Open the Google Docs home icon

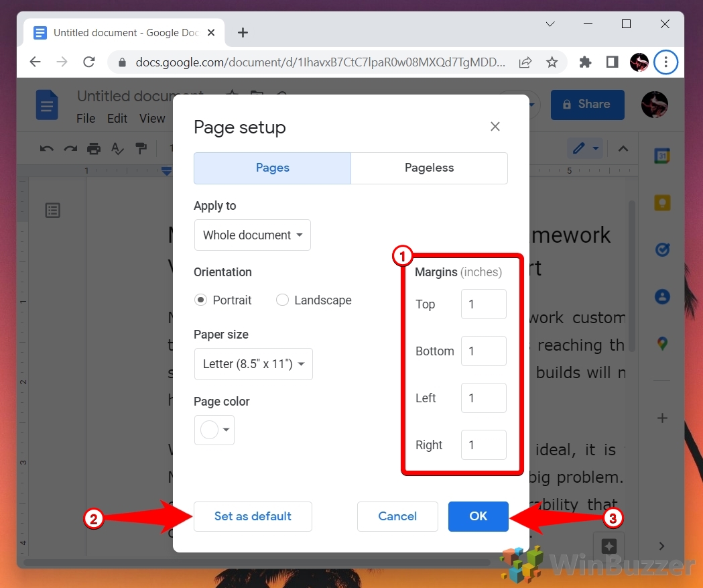47,105
